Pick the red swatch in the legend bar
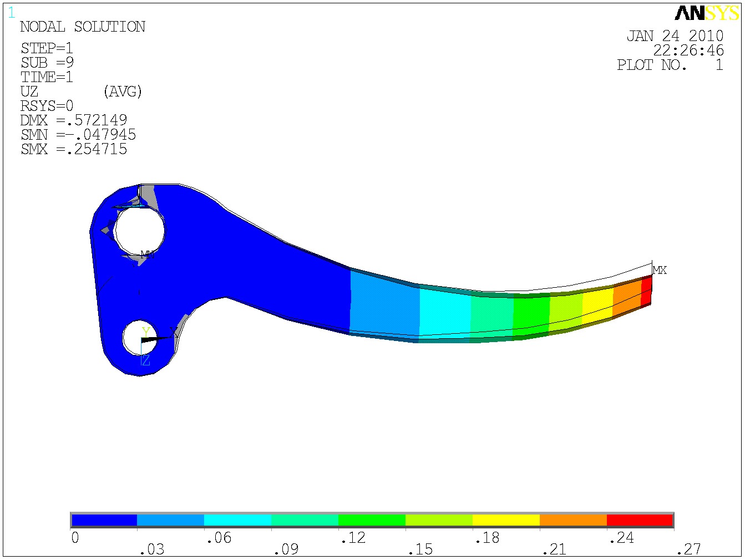745x560 pixels. click(639, 520)
